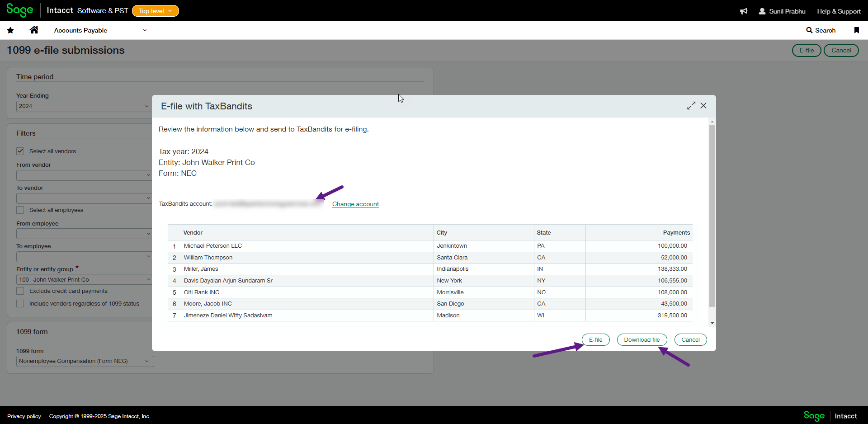This screenshot has height=424, width=868.
Task: Select Citi Bank INC row
Action: click(x=430, y=292)
